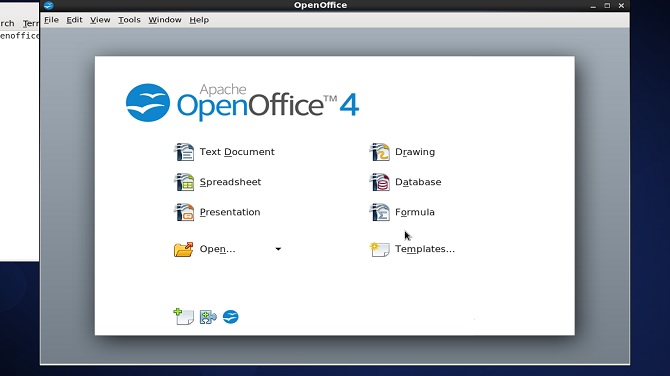
Task: Click the Spreadsheet icon
Action: tap(184, 182)
